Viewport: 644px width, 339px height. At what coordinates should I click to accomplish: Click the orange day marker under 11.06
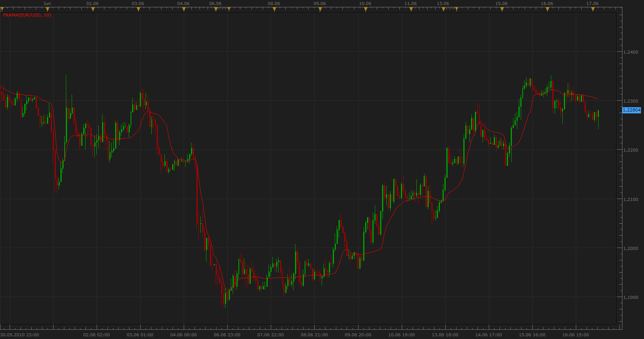point(411,10)
